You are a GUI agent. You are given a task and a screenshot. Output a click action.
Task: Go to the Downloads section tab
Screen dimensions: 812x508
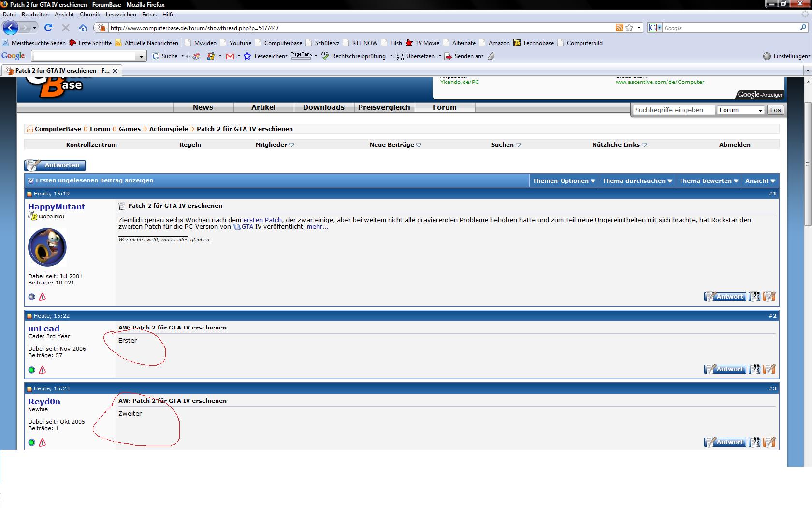pos(324,107)
